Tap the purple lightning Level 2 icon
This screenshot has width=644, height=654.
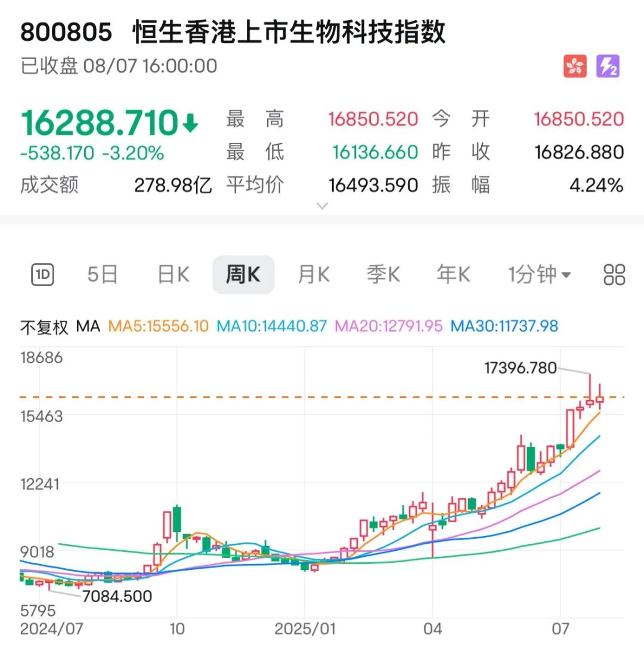click(x=608, y=66)
